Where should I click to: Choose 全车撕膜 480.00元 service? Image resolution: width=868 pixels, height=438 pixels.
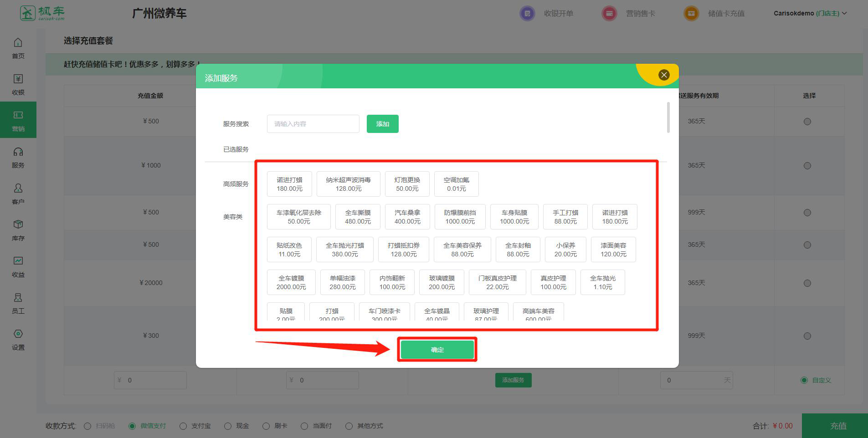click(358, 217)
